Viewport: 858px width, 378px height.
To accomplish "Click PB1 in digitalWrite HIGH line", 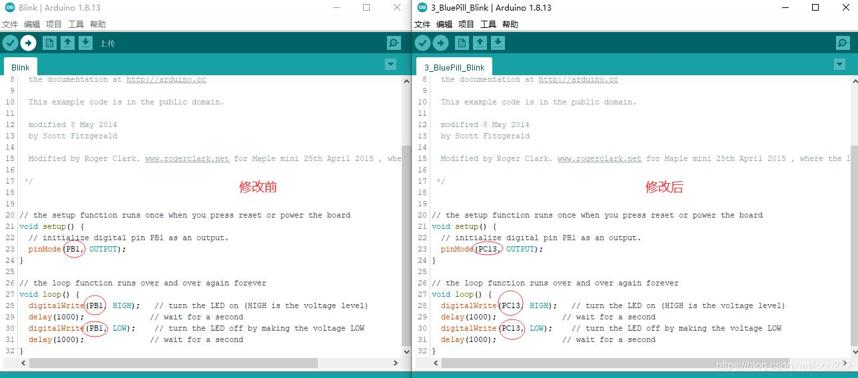I will 96,306.
